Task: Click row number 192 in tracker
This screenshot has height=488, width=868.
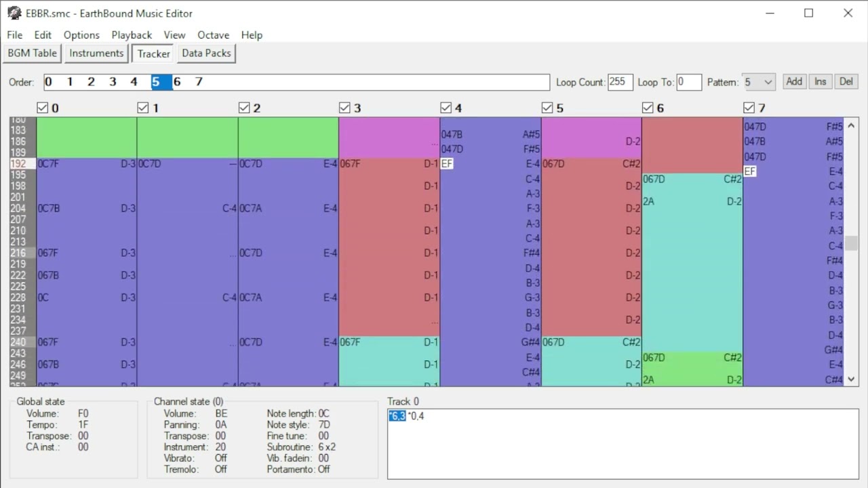Action: click(x=18, y=164)
